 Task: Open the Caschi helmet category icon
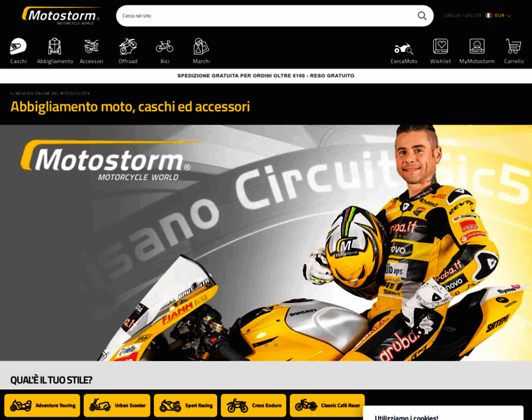[x=18, y=46]
